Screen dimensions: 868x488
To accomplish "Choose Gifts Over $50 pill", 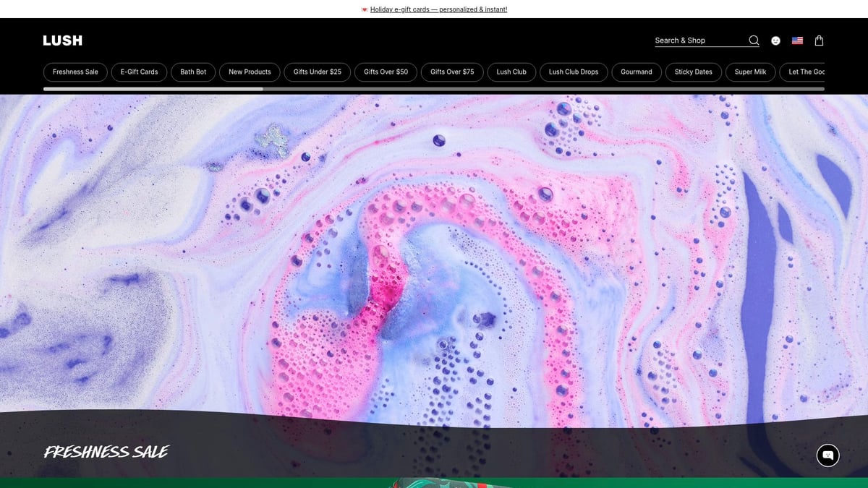I will (386, 72).
